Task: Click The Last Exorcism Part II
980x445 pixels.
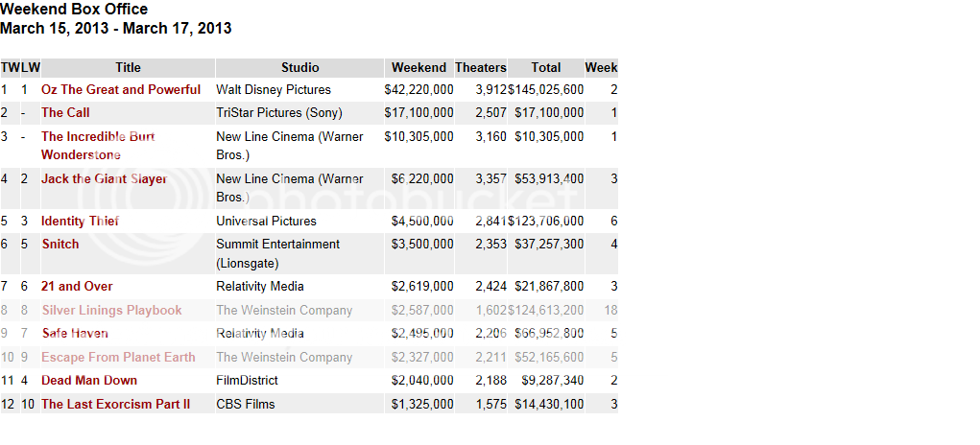Action: 115,405
